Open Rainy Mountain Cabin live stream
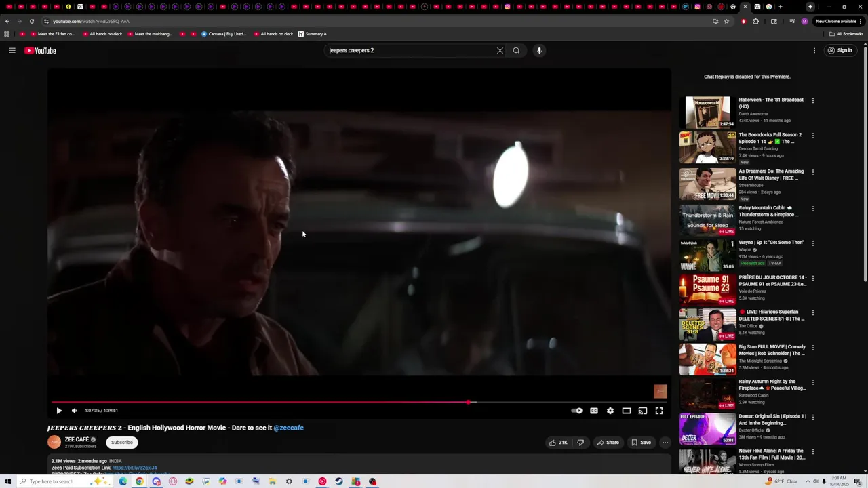The image size is (868, 488). pos(707,220)
